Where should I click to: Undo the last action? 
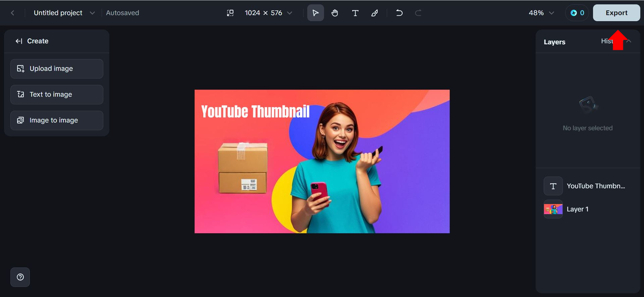(x=399, y=13)
